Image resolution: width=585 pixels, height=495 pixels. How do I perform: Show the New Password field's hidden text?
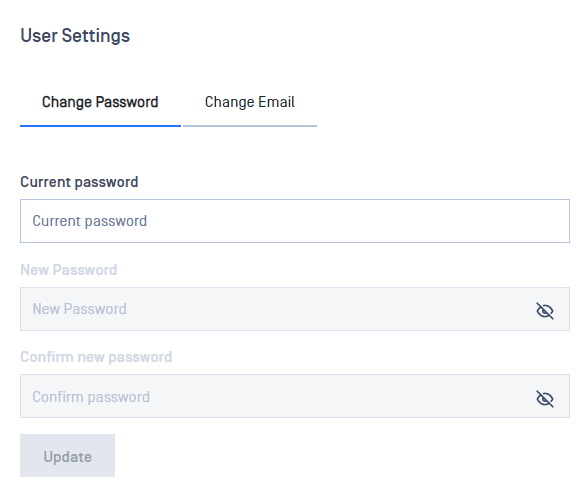545,310
